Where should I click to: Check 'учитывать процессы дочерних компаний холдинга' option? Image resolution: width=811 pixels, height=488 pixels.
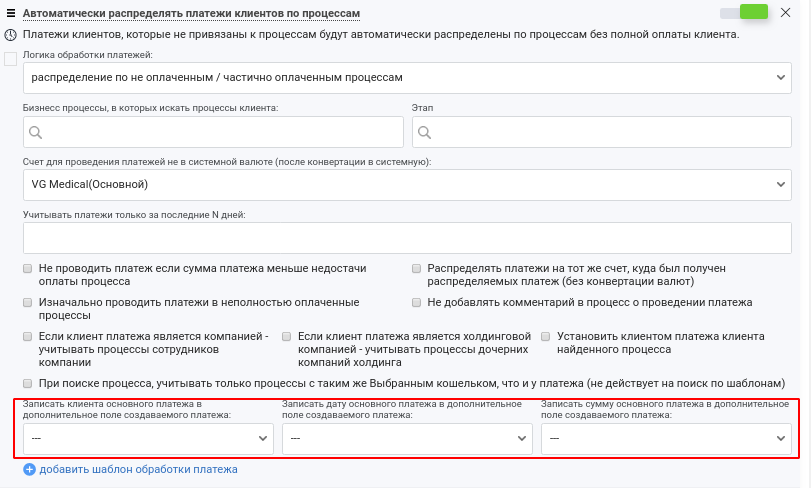click(x=287, y=337)
